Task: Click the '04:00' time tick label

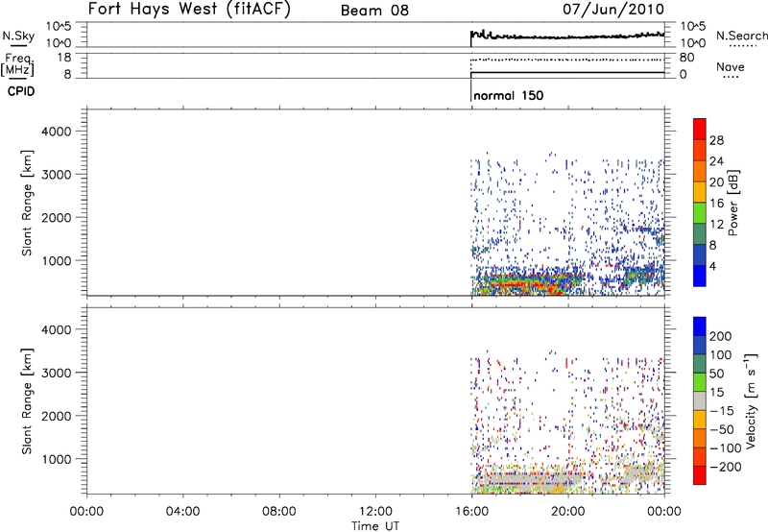Action: [183, 512]
